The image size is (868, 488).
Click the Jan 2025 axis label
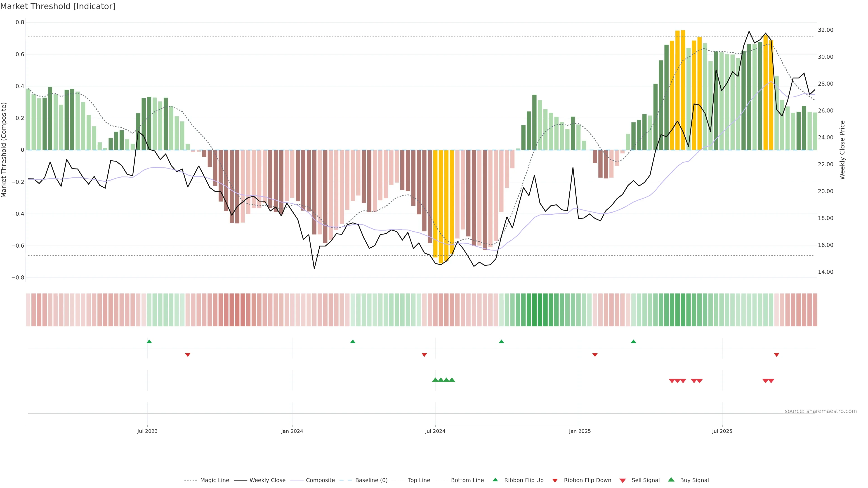tap(580, 431)
